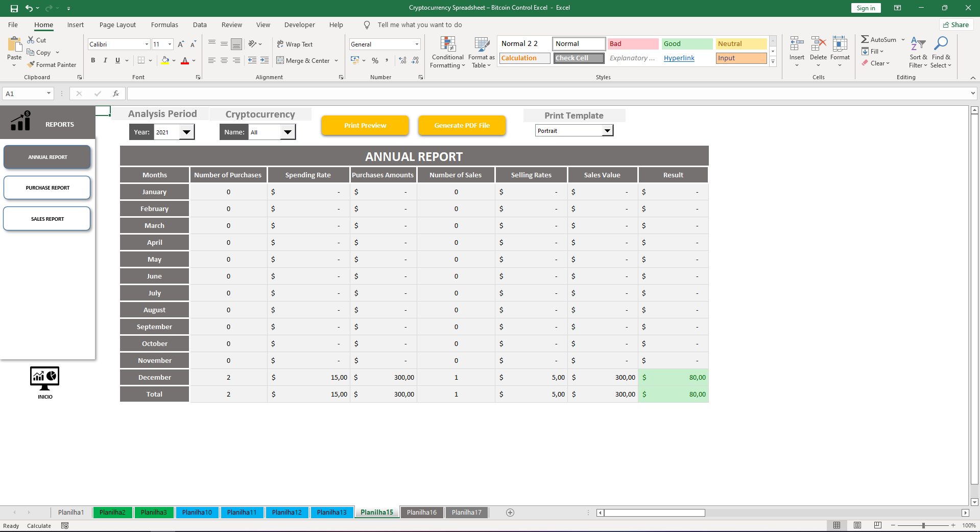Viewport: 980px width, 532px height.
Task: Click the AutoSum sigma icon
Action: point(865,39)
